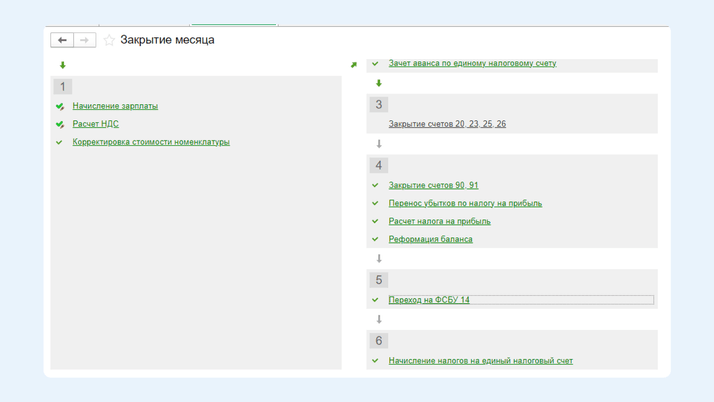Click the checkmark beside Закрытие счетов 90, 91
Viewport: 714px width, 402px height.
pyautogui.click(x=376, y=185)
